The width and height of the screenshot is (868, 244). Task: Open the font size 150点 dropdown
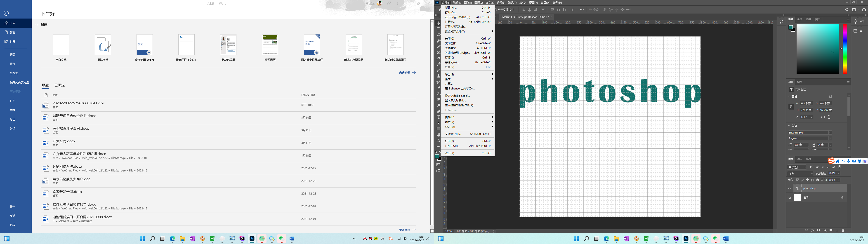[807, 145]
